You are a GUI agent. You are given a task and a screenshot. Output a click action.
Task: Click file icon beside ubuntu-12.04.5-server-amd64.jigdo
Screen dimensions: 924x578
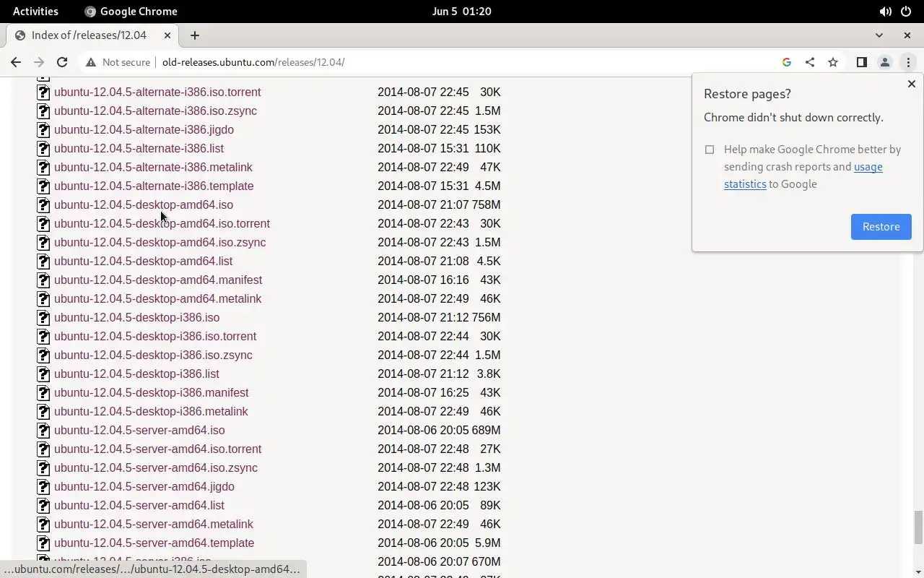coord(43,487)
